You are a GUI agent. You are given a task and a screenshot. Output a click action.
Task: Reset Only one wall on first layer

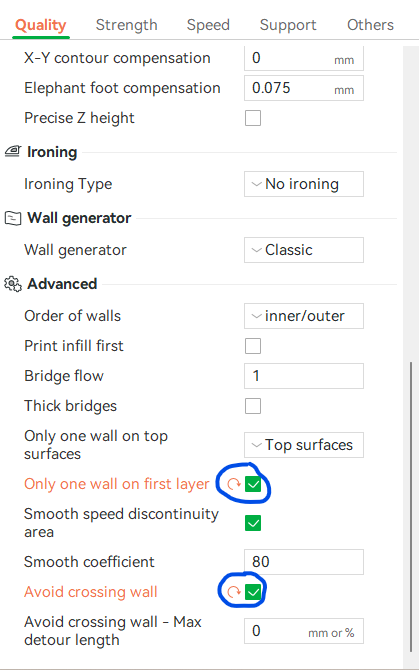click(234, 484)
